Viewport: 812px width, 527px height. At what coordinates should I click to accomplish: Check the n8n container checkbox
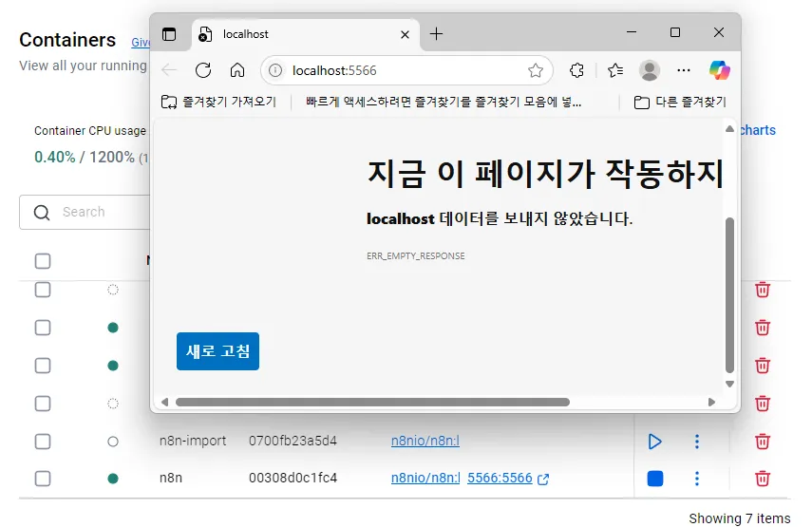[x=43, y=479]
